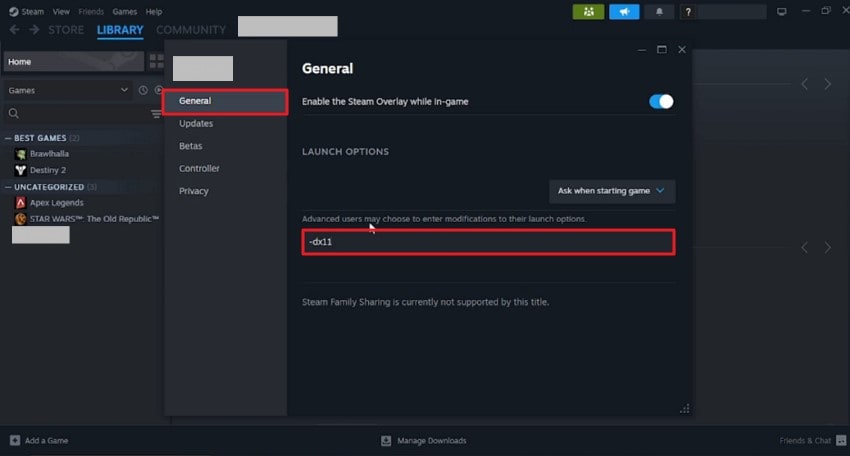Viewport: 850px width, 456px height.
Task: Click Add a Game
Action: [x=47, y=441]
